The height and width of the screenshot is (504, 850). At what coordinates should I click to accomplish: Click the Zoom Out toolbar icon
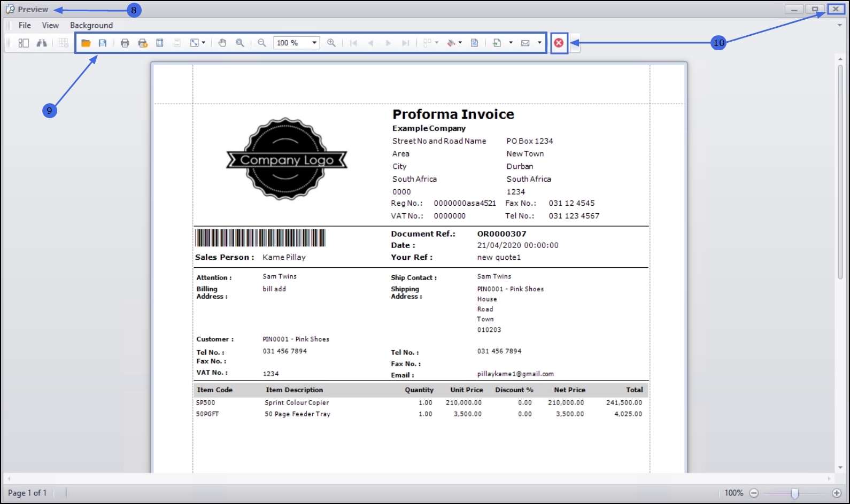point(262,43)
